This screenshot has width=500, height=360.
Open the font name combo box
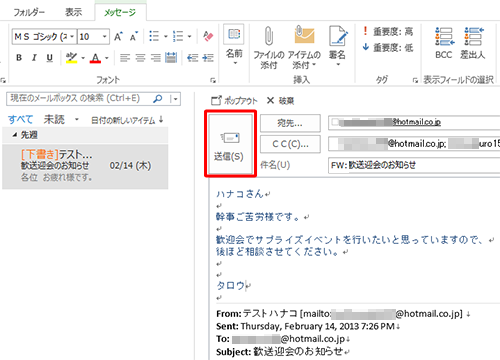[44, 37]
